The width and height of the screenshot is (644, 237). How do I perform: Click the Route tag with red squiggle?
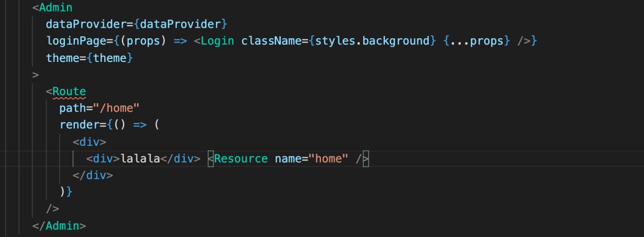click(69, 92)
